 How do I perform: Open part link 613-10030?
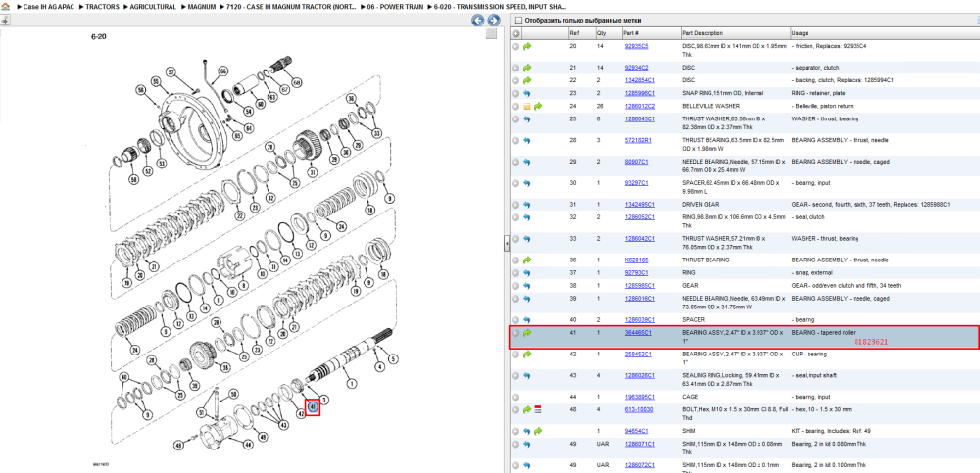click(x=638, y=410)
